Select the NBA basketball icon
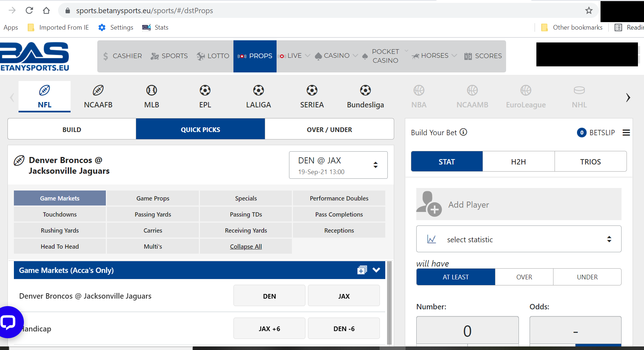The height and width of the screenshot is (350, 644). tap(419, 90)
